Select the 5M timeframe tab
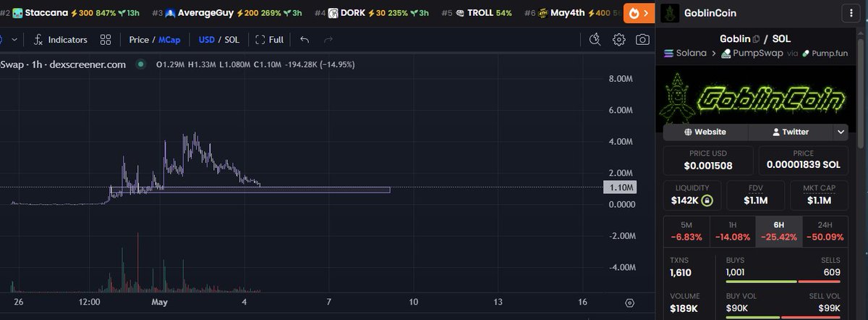This screenshot has width=868, height=320. [x=686, y=232]
